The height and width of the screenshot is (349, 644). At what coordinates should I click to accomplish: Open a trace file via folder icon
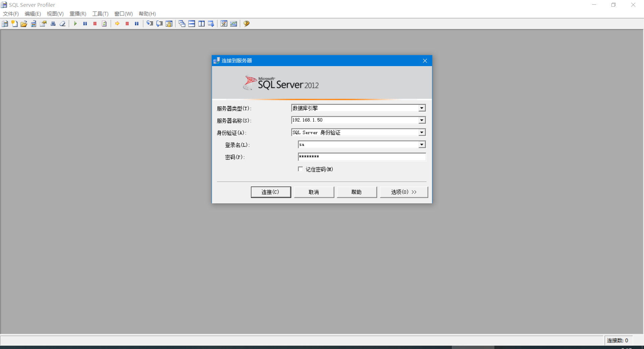24,23
